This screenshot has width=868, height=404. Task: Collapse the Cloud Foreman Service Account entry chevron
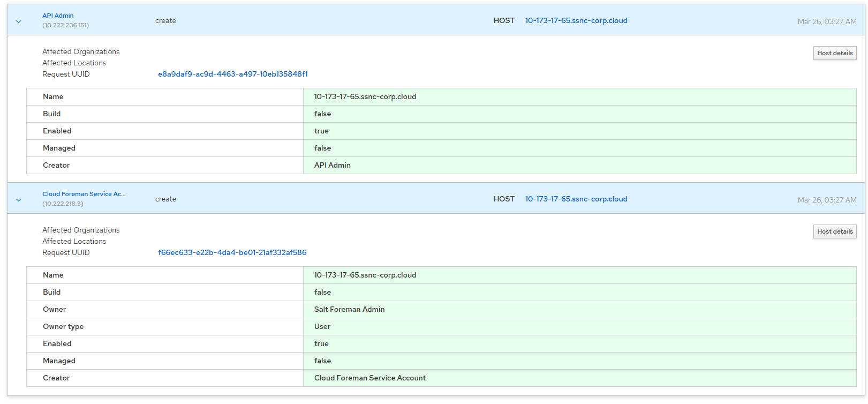[19, 200]
